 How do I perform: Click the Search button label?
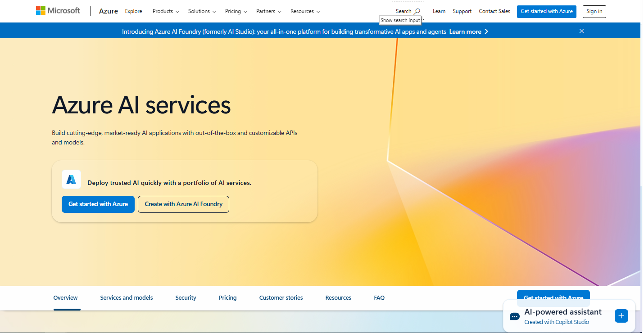pos(404,11)
